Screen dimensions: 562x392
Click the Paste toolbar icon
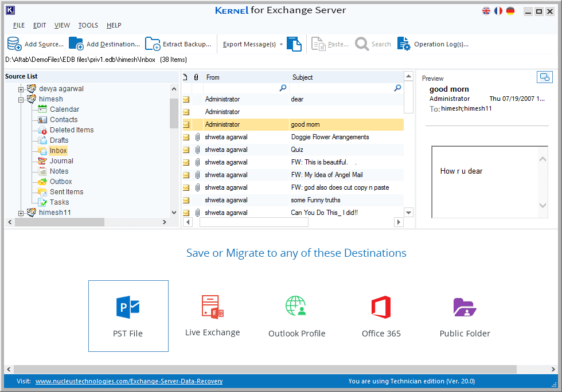pos(318,44)
